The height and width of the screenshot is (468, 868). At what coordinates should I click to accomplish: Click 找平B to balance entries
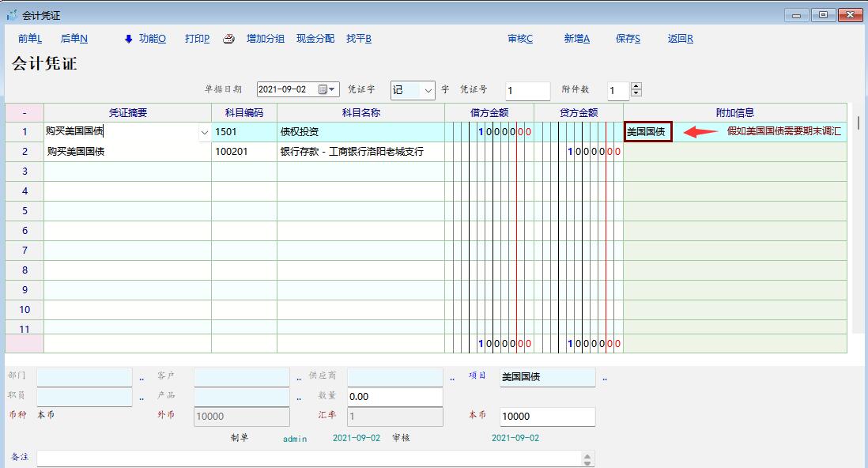tap(359, 39)
